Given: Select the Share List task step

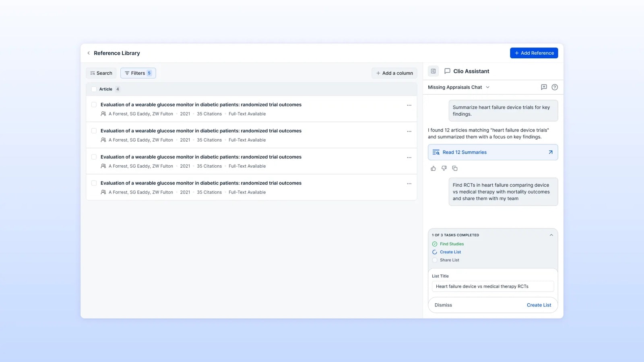Looking at the screenshot, I should pos(446,260).
